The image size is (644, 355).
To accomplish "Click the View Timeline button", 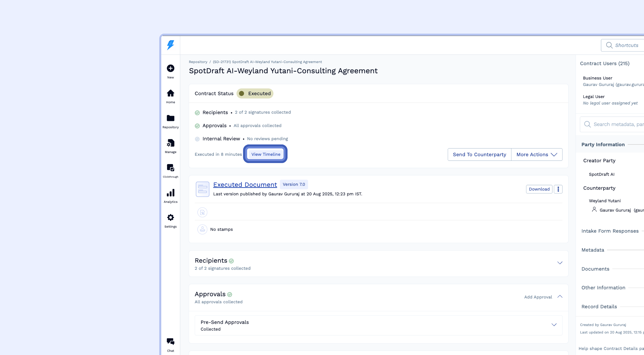I will [x=266, y=154].
